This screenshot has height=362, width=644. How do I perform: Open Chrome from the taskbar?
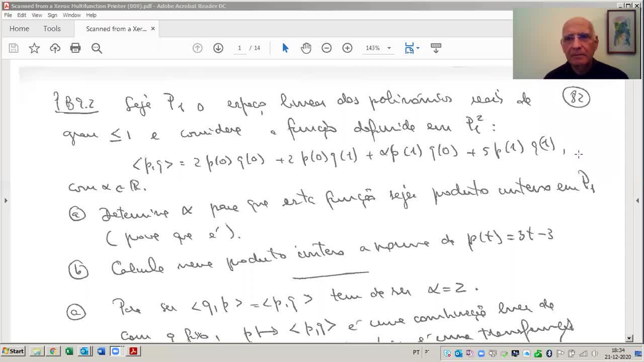53,351
